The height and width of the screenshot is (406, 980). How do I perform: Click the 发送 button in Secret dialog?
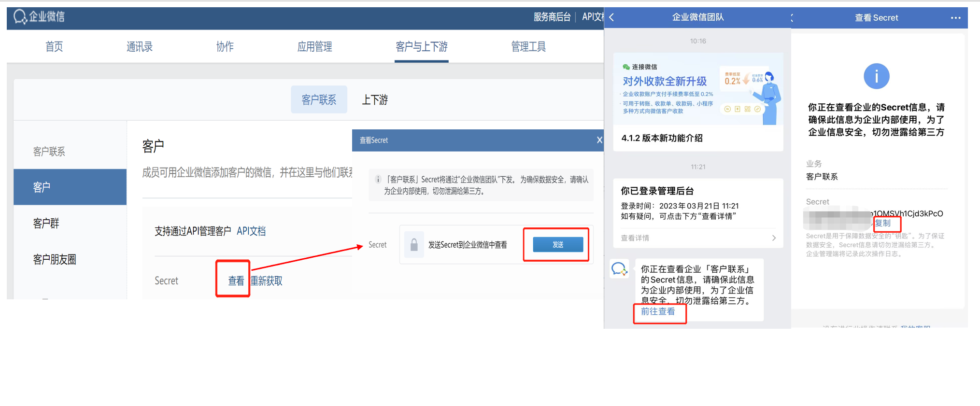[x=558, y=245]
